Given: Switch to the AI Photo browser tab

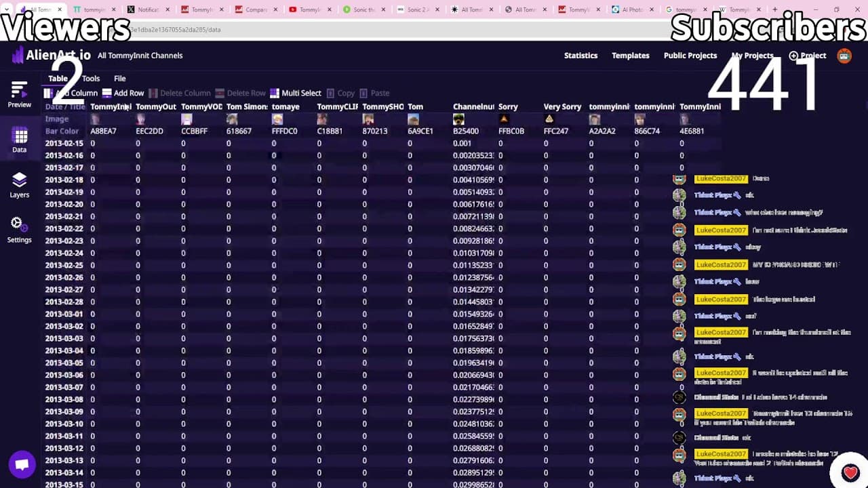Looking at the screenshot, I should click(632, 9).
